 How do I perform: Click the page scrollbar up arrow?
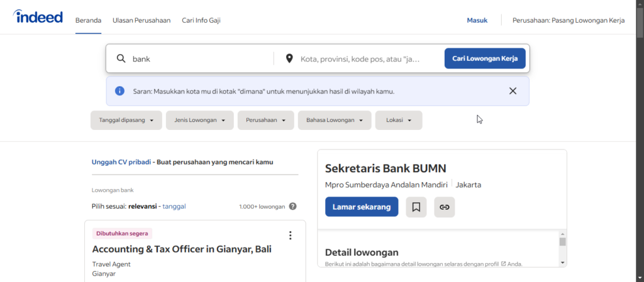tap(640, 4)
